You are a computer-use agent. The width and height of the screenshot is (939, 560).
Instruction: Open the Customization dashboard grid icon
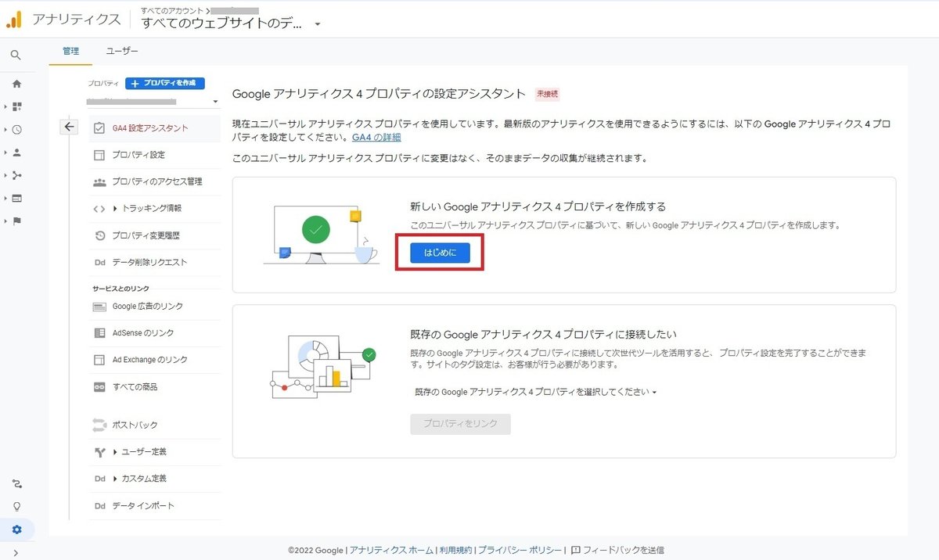[x=17, y=106]
